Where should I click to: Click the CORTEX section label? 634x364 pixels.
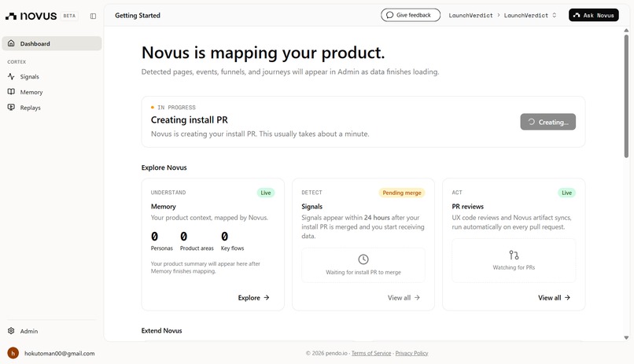pyautogui.click(x=17, y=62)
